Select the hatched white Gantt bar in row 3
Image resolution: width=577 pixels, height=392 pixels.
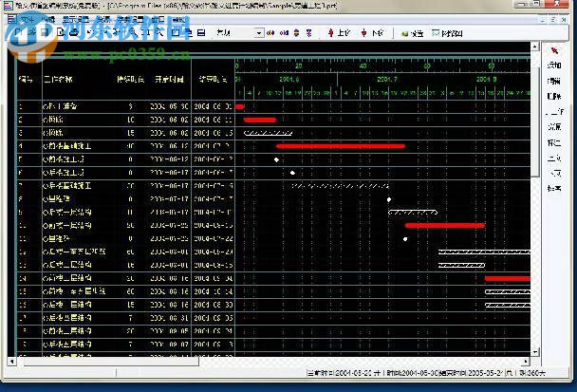coord(269,133)
